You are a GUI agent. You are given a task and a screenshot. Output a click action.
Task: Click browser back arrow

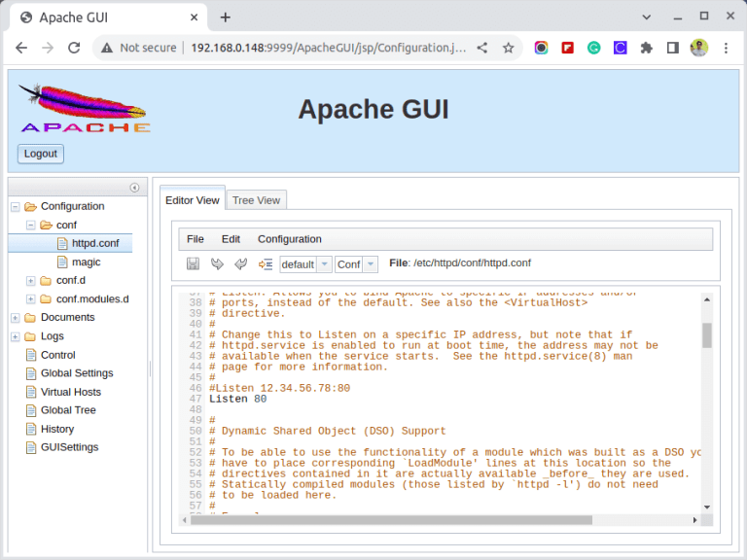(x=21, y=48)
